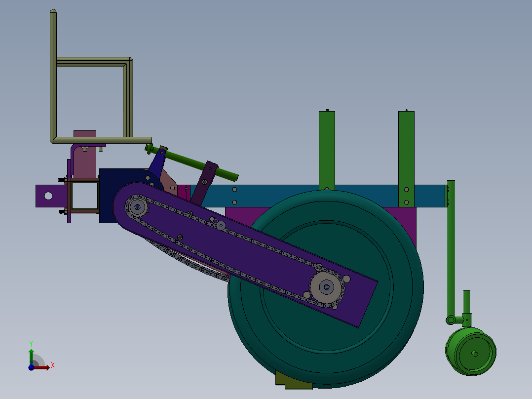The image size is (532, 399).
Task: Click the caster wheel center hub
Action: pos(475,354)
